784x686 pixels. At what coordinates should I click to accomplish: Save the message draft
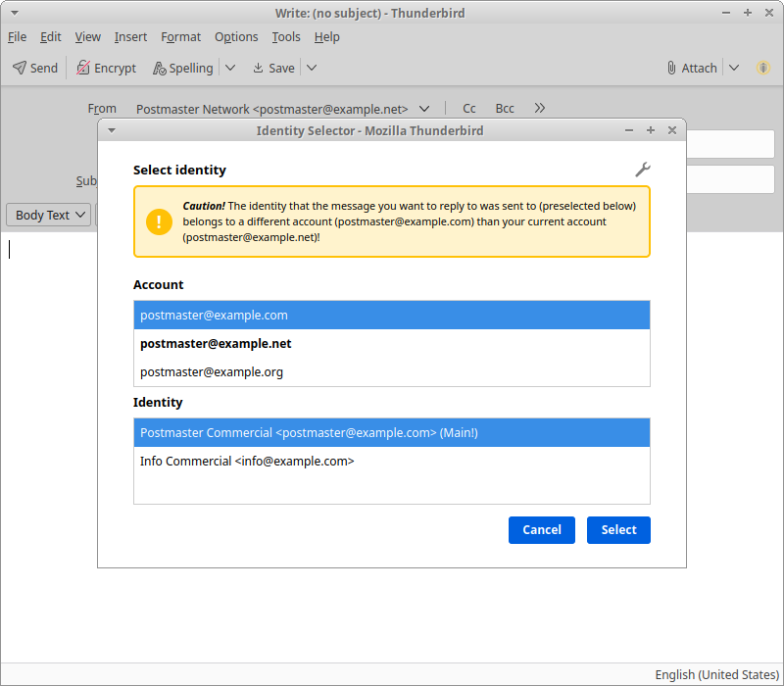(x=273, y=68)
